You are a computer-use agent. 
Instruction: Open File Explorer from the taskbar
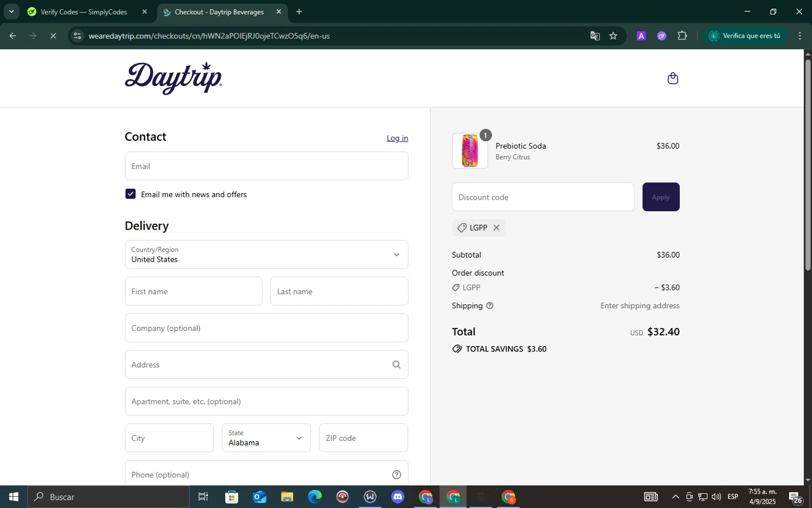point(287,497)
